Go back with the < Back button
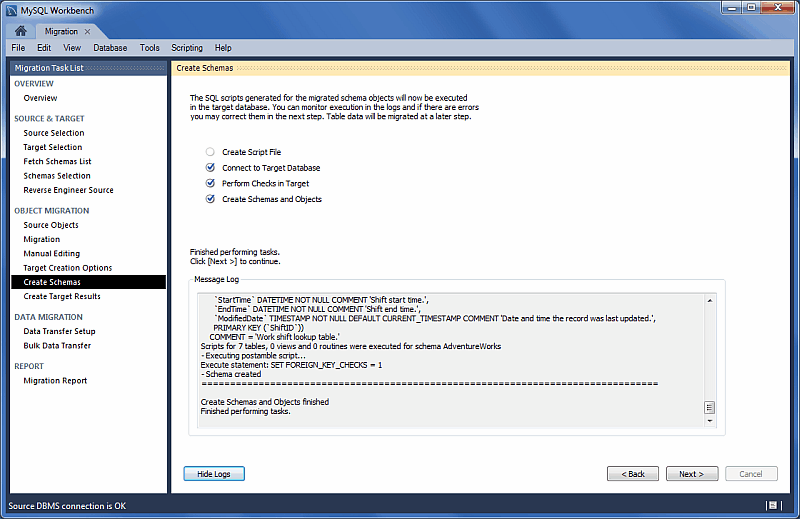 (633, 474)
